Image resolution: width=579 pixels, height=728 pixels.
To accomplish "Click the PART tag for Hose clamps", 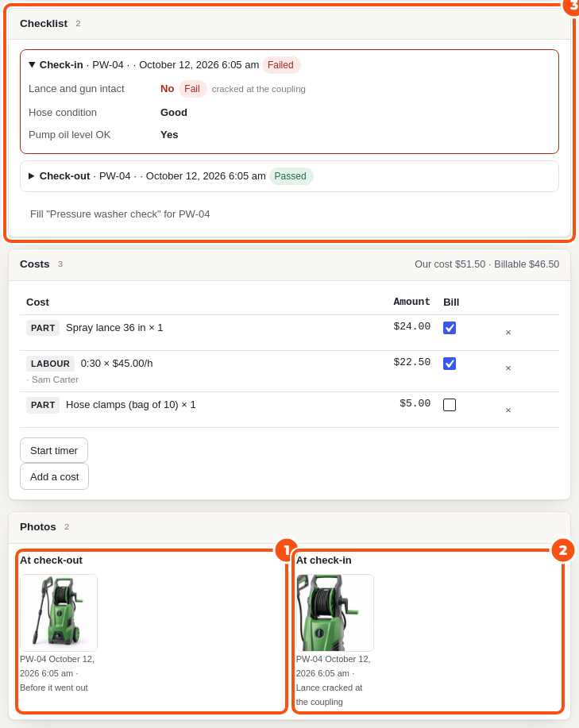I will [43, 405].
